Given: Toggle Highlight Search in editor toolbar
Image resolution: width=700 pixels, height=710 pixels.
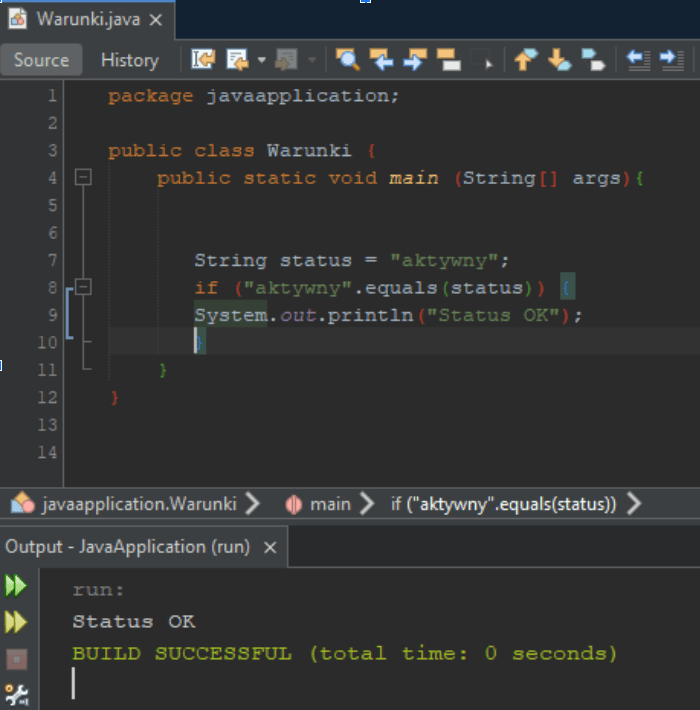Looking at the screenshot, I should 447,60.
